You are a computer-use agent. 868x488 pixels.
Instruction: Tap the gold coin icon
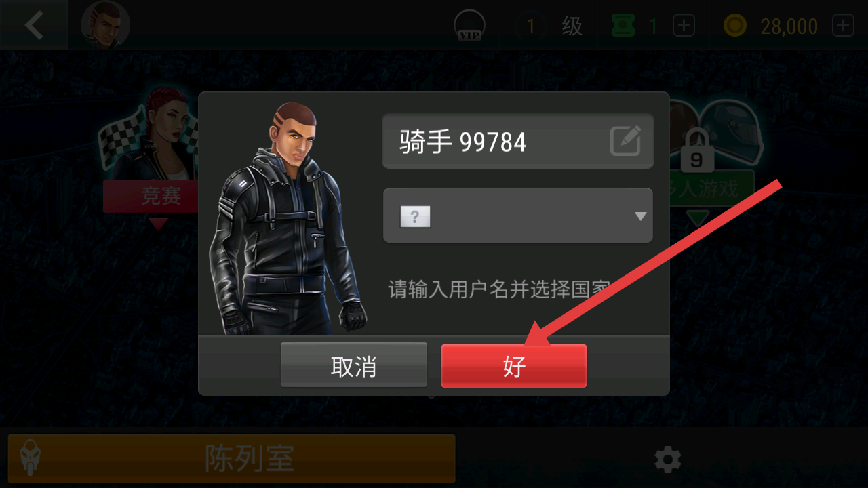[x=734, y=26]
